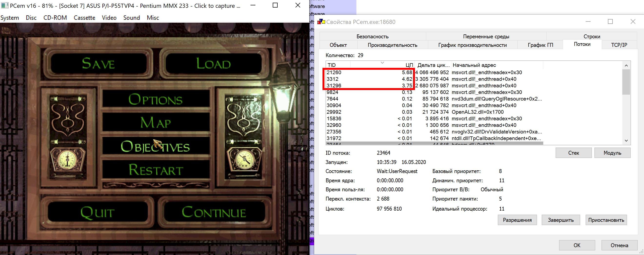Click the PCem application icon in title bar
The image size is (644, 255).
coord(5,5)
